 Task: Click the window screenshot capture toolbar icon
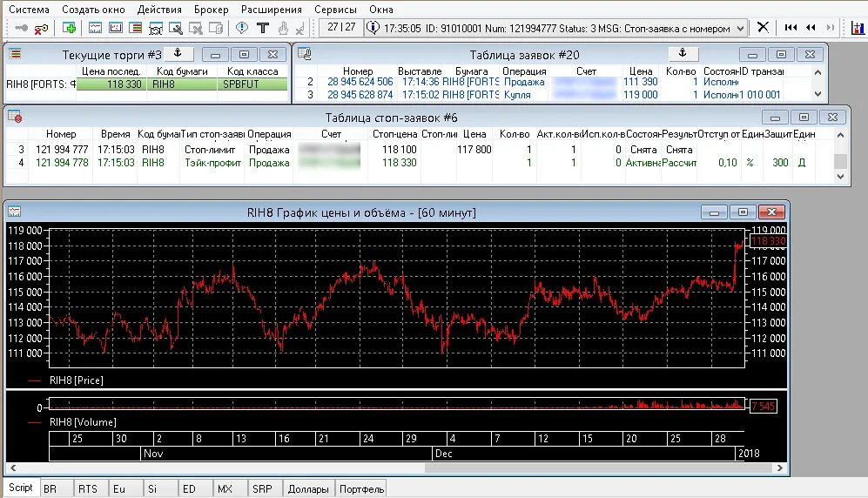coord(156,28)
